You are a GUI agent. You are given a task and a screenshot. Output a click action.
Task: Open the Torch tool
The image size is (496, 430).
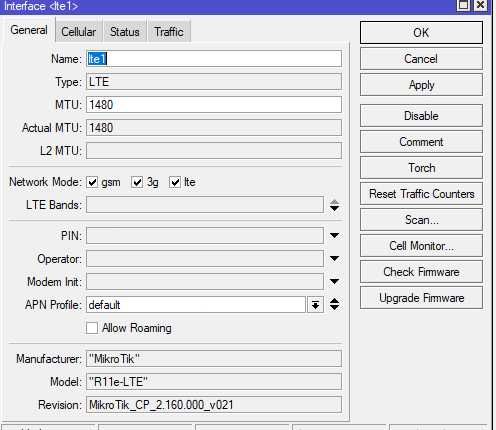(421, 168)
